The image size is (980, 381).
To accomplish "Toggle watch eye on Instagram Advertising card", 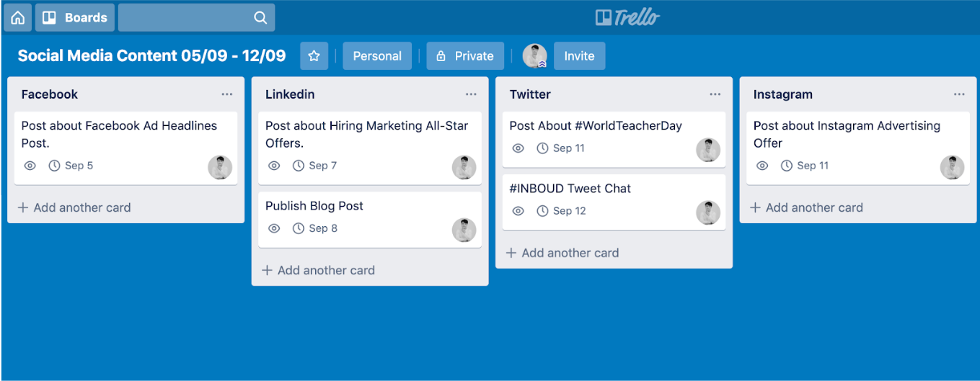I will [762, 166].
